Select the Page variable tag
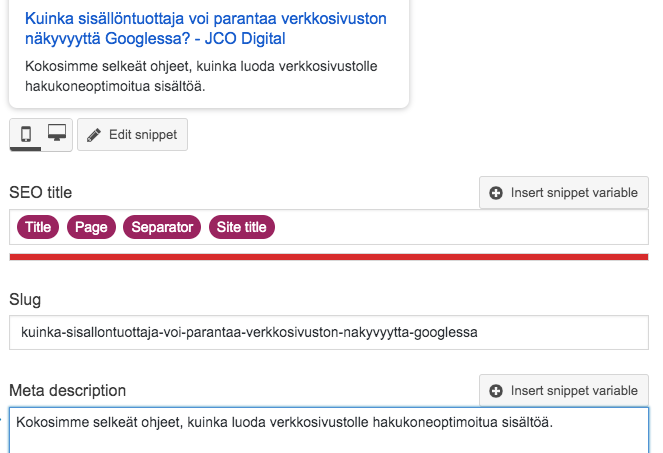The image size is (663, 453). click(x=91, y=227)
